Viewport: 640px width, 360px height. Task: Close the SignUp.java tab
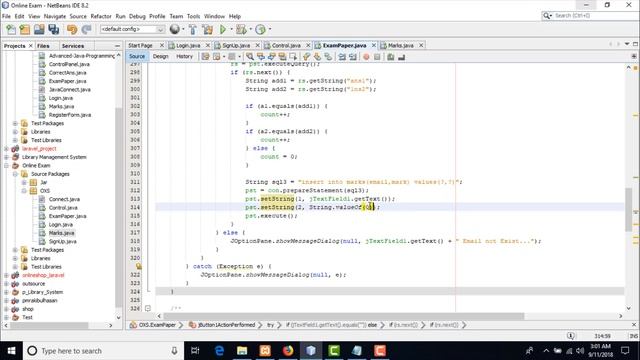(258, 45)
